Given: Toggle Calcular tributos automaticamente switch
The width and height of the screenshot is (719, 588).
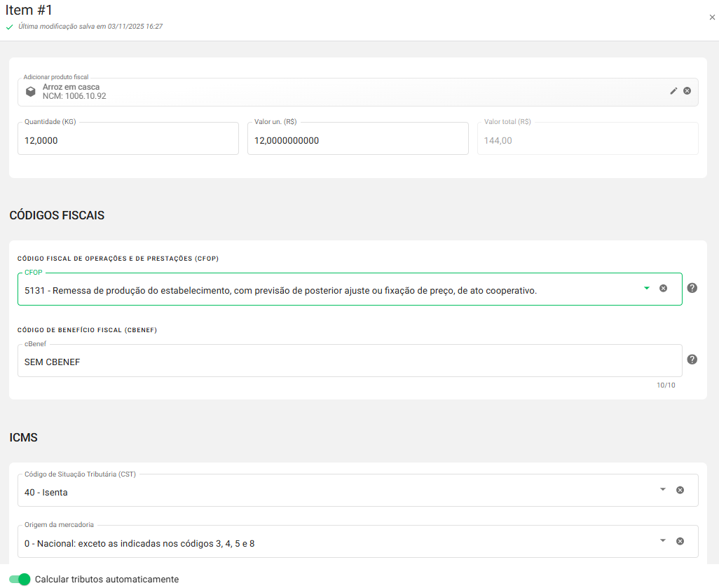Looking at the screenshot, I should (x=20, y=579).
